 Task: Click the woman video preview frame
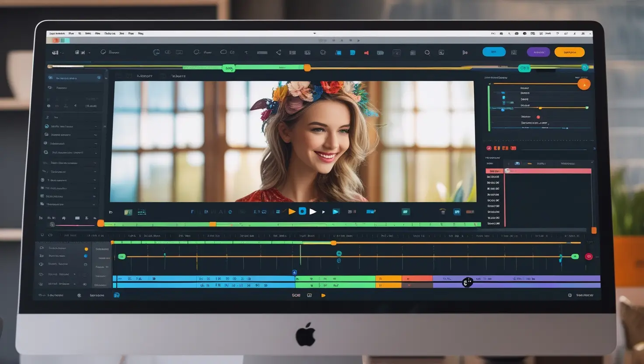pyautogui.click(x=293, y=141)
